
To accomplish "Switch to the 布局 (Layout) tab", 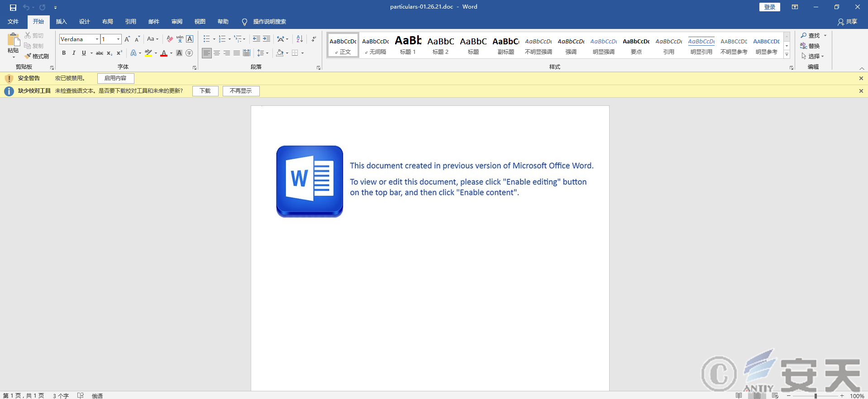I will click(x=107, y=22).
